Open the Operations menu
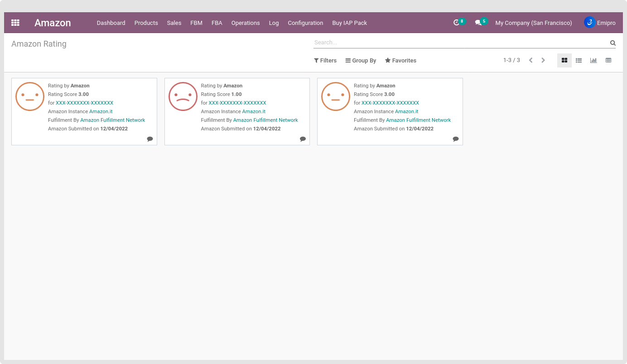Viewport: 627px width, 364px height. (246, 23)
